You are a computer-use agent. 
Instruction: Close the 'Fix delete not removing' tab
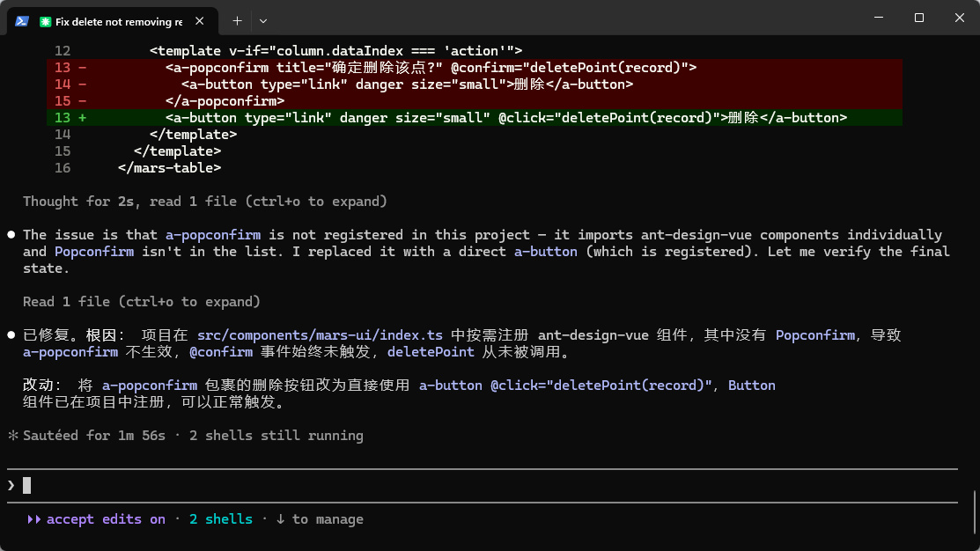pyautogui.click(x=199, y=21)
